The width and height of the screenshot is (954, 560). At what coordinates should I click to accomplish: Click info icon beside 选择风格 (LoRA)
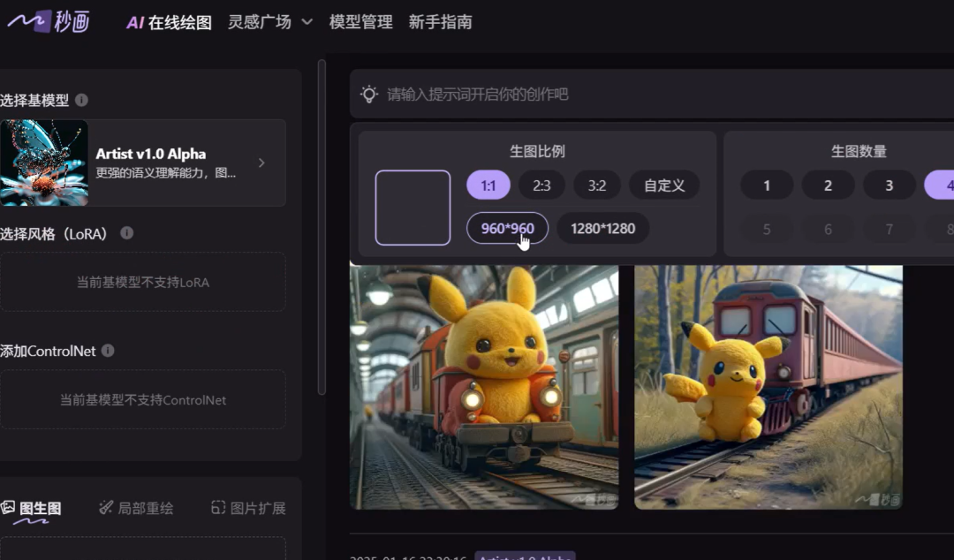126,233
